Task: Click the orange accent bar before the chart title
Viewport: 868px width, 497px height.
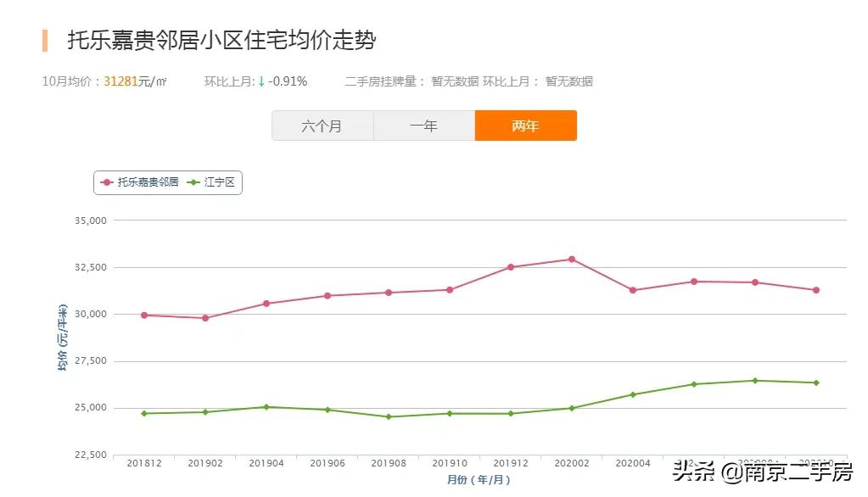Action: click(x=43, y=37)
